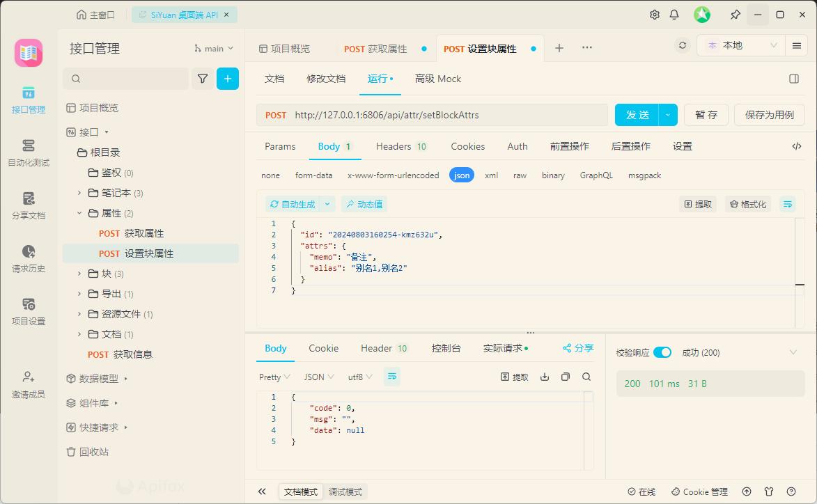Open the 本地 environment dropdown

pos(740,45)
